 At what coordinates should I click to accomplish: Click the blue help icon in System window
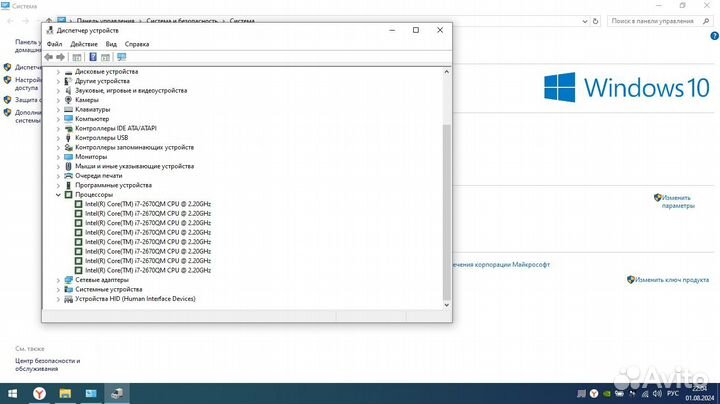pyautogui.click(x=714, y=36)
